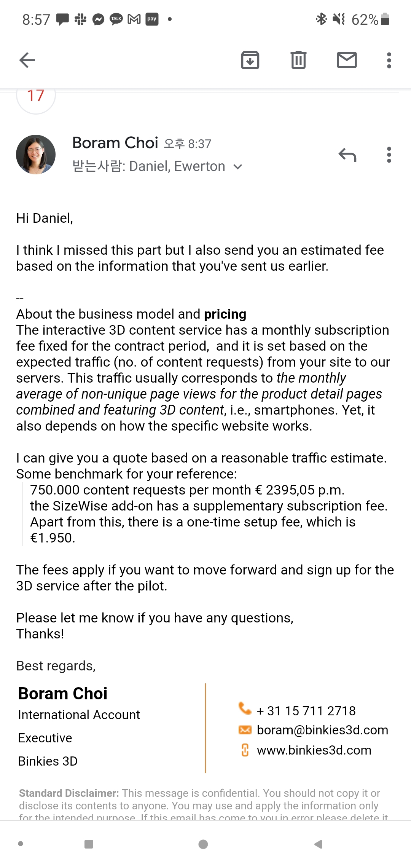Tap the back arrow to leave email

point(27,60)
